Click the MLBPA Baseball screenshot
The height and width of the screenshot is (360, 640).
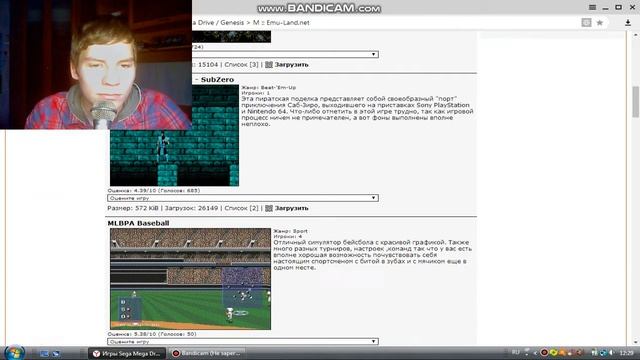click(x=190, y=279)
